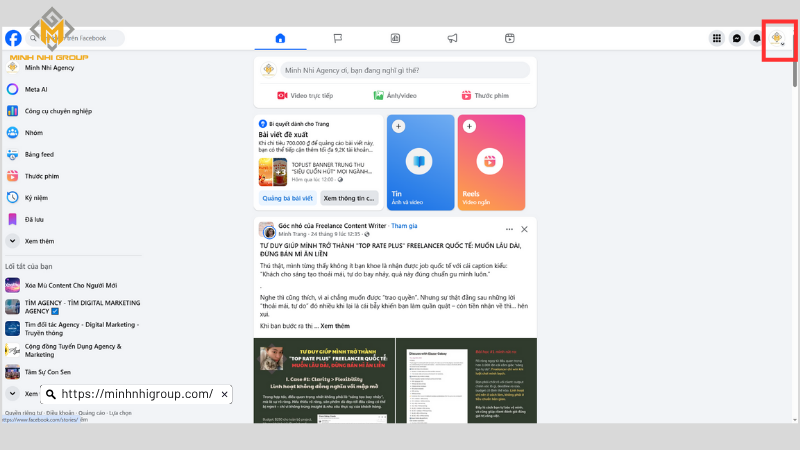Open the left post image
The image size is (800, 450).
[x=324, y=381]
